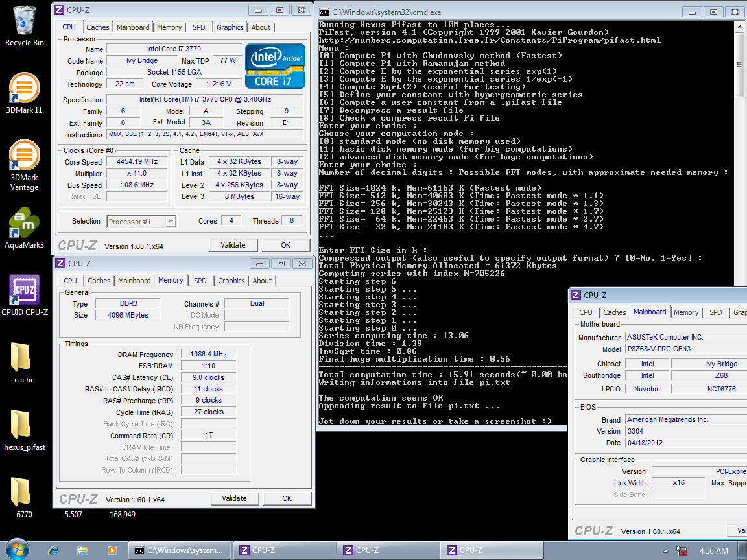Open Graphics tab in Memory CPU-Z window

(x=231, y=281)
